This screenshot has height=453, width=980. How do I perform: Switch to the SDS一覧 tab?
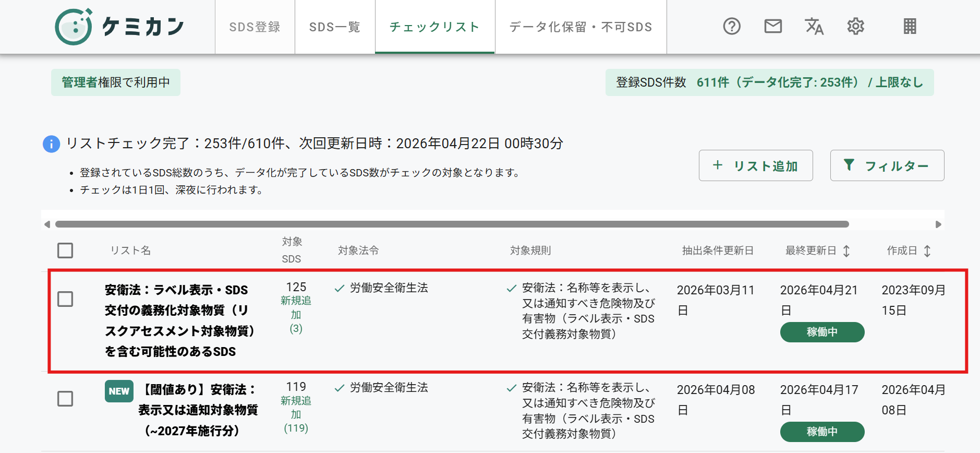click(335, 27)
